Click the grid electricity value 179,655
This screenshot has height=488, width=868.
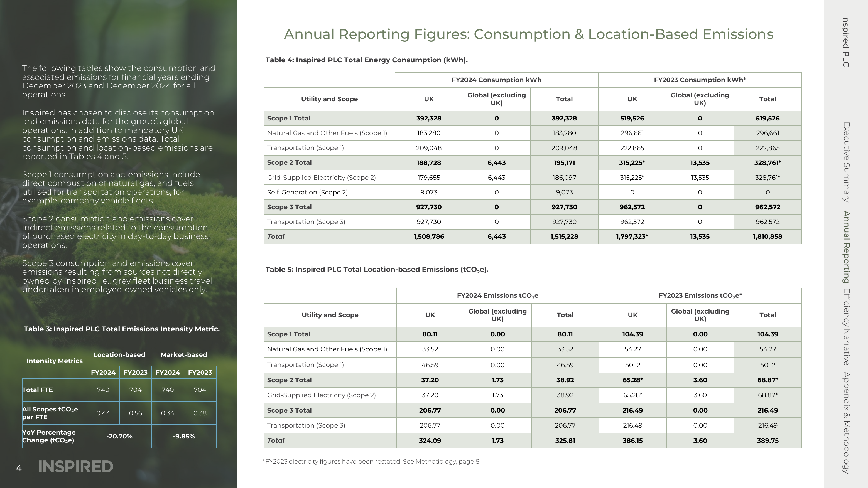click(x=429, y=178)
